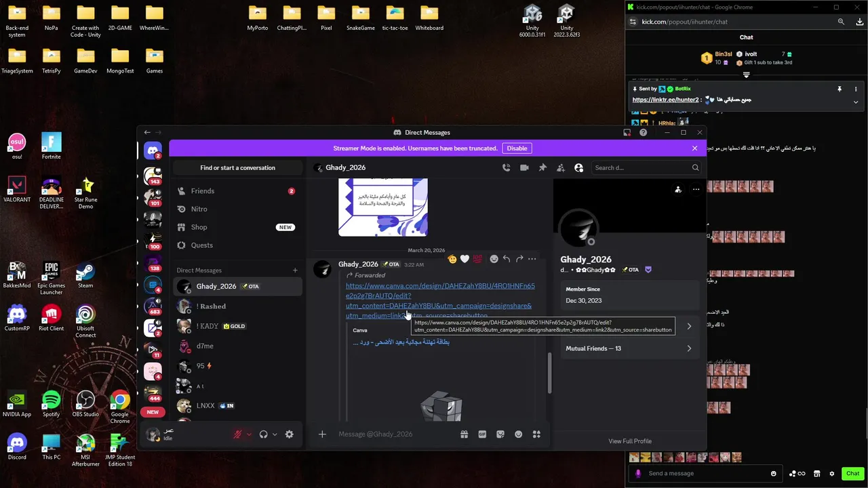Add heart reaction to the message
This screenshot has width=868, height=488.
click(465, 259)
